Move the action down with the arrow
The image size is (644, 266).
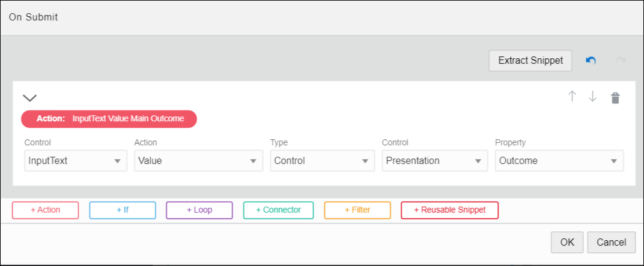593,97
